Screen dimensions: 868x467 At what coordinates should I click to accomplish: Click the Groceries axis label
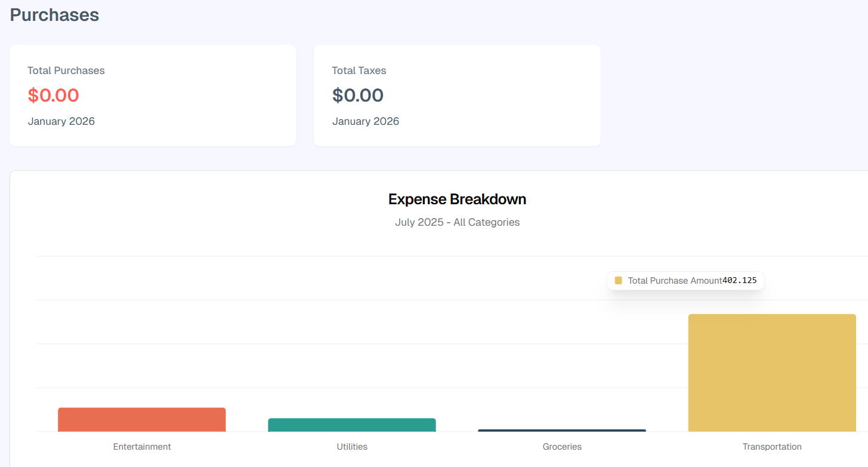[x=562, y=447]
